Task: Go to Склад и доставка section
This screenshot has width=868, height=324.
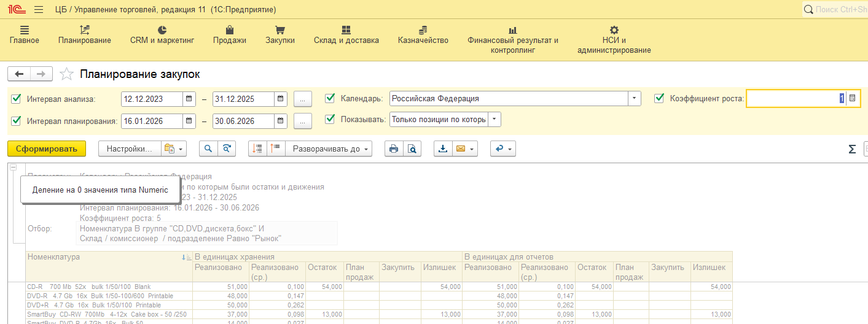Action: (x=346, y=35)
